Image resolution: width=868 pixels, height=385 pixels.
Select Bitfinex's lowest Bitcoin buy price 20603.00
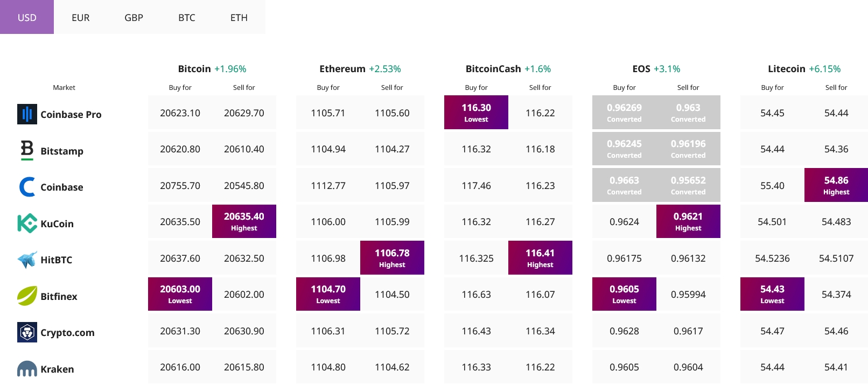click(x=180, y=294)
